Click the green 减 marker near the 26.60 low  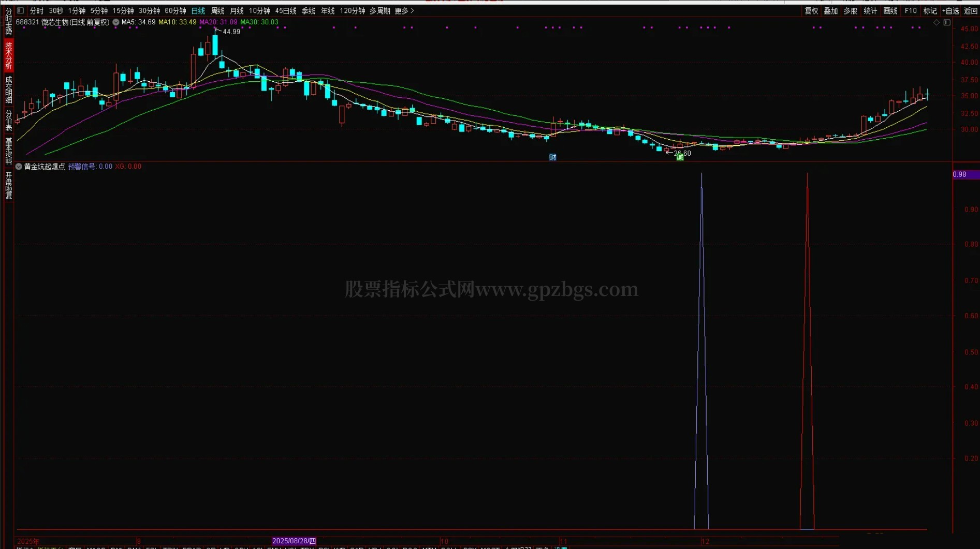[680, 157]
